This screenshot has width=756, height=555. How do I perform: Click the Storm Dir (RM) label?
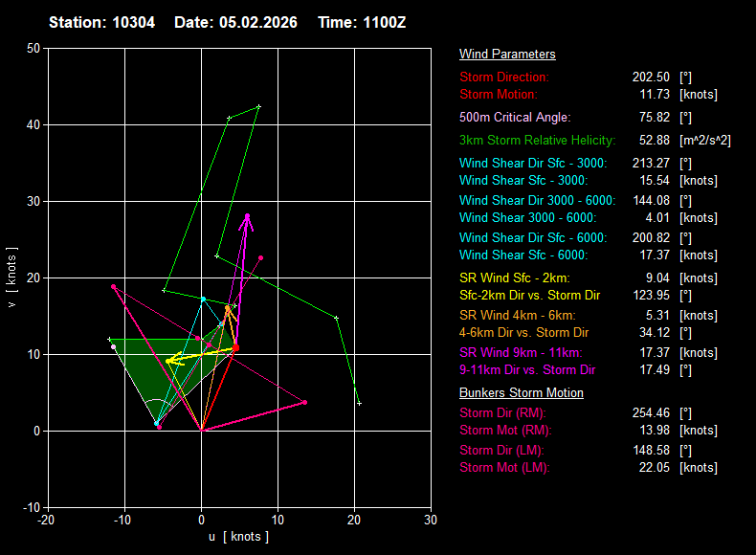click(x=502, y=413)
